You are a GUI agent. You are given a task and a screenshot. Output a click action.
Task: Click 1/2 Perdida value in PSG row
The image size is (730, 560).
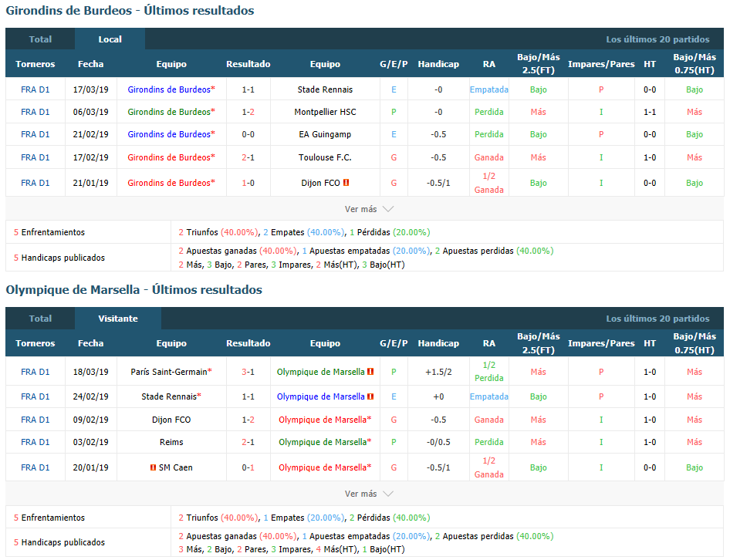point(488,372)
